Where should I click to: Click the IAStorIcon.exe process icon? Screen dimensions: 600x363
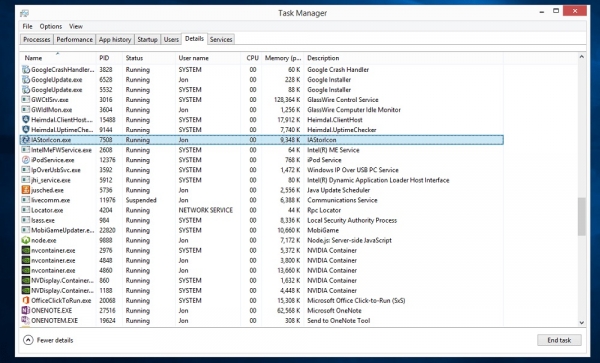[26, 140]
